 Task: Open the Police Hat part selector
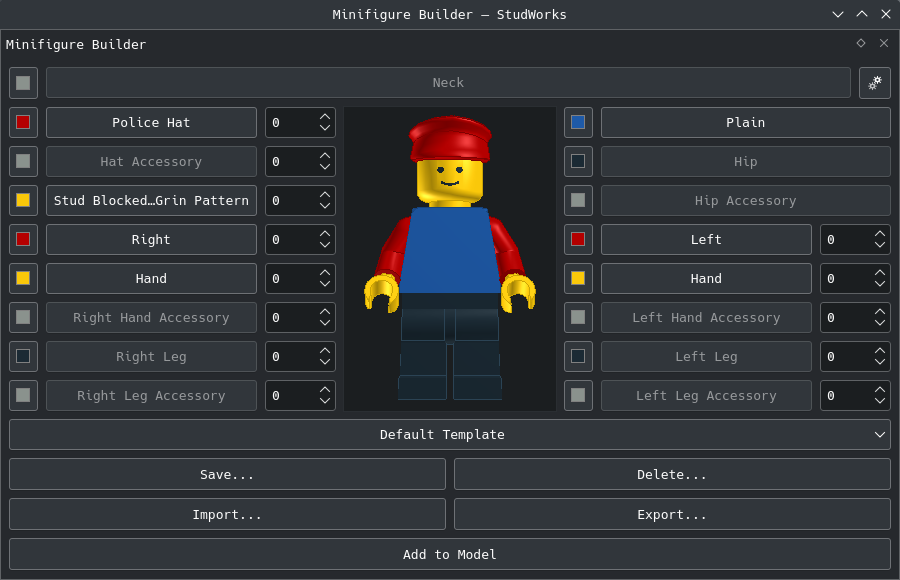[x=152, y=122]
